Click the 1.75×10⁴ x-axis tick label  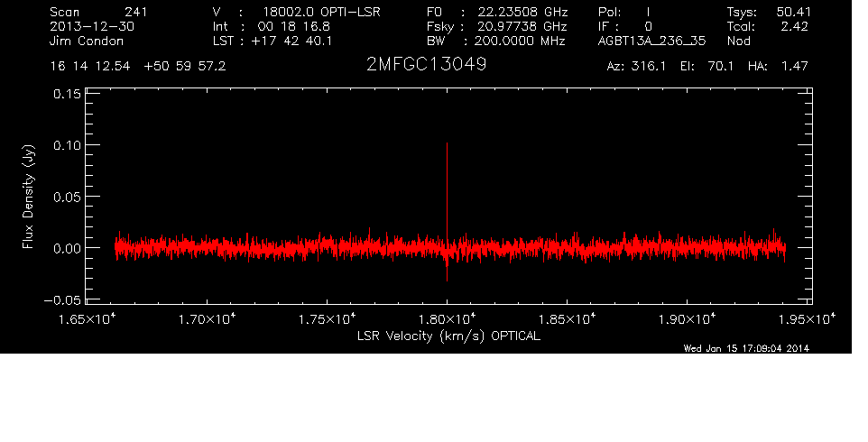328,319
